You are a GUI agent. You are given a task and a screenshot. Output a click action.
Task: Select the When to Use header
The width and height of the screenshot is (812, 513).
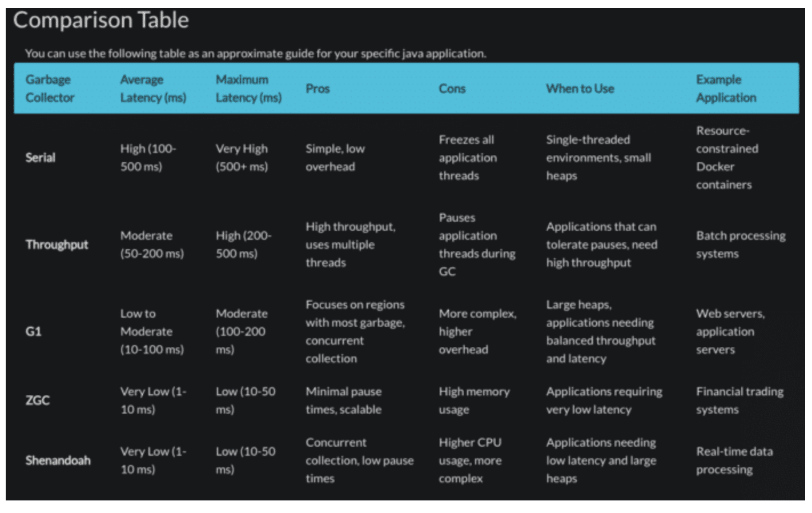[x=580, y=89]
